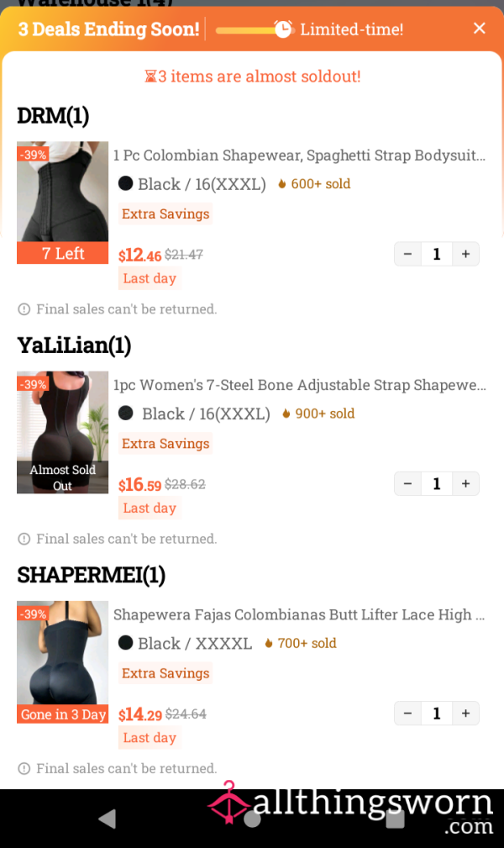Click the info icon under DRM item
The width and height of the screenshot is (504, 848).
coord(24,309)
